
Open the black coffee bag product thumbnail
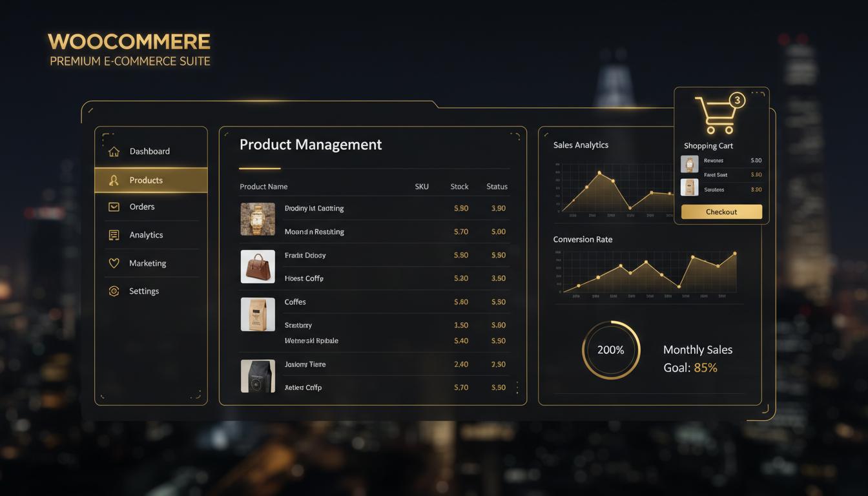[x=258, y=377]
